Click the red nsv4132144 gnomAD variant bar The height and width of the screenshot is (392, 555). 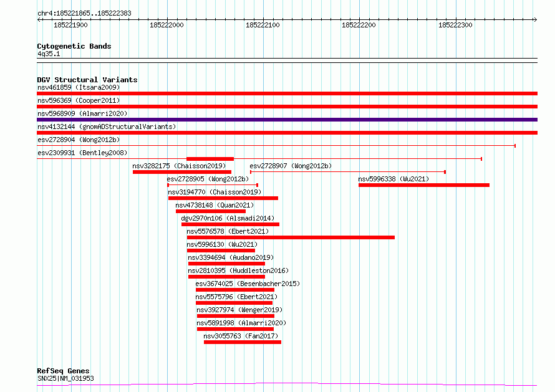coord(287,133)
